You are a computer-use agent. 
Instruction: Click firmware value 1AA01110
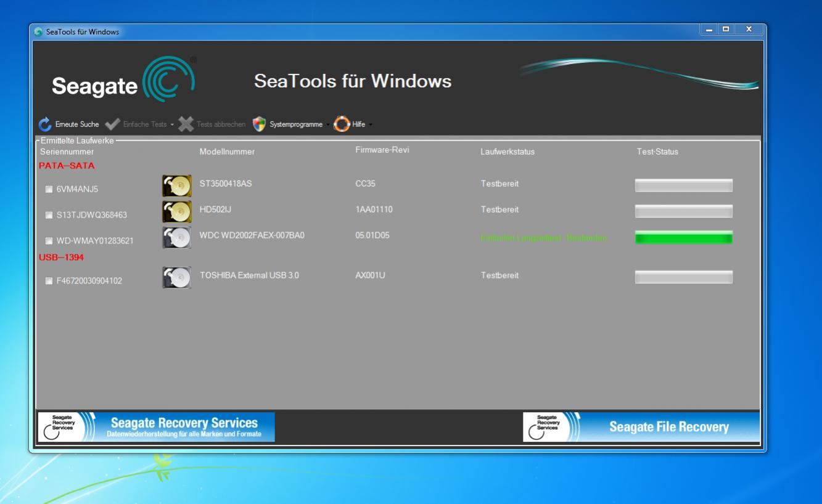374,209
